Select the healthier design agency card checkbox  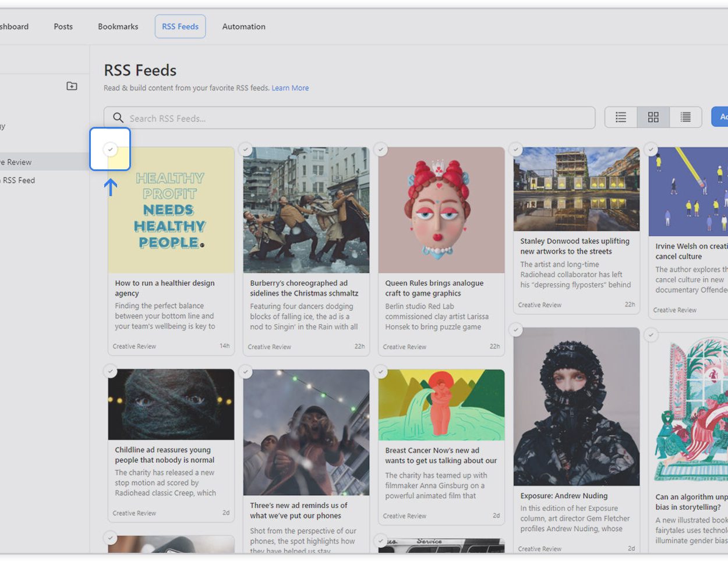point(111,150)
